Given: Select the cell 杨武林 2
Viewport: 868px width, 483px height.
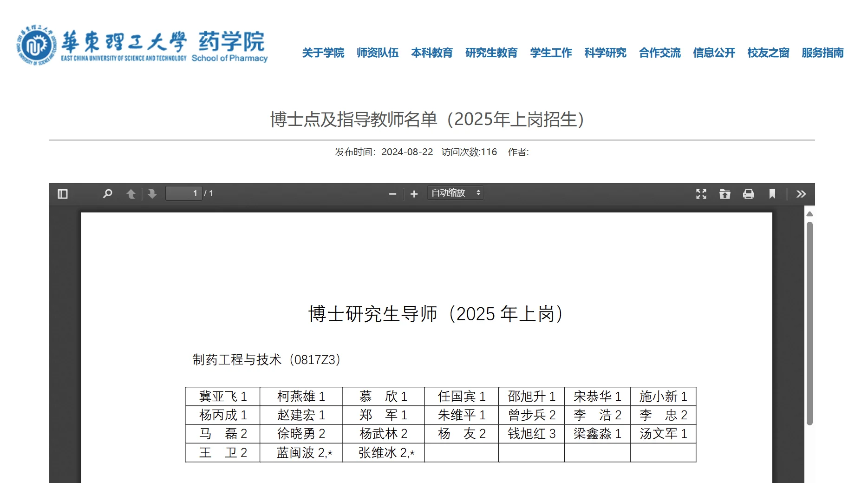Looking at the screenshot, I should point(384,434).
